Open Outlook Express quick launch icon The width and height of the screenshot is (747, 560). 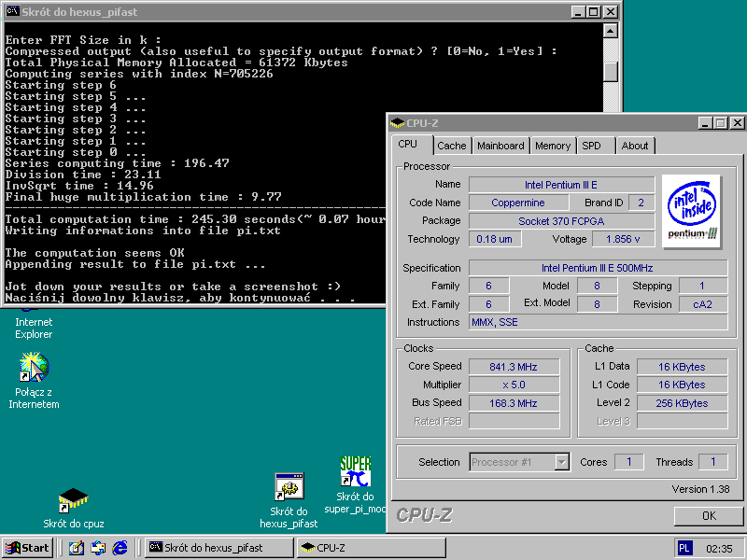[x=98, y=548]
